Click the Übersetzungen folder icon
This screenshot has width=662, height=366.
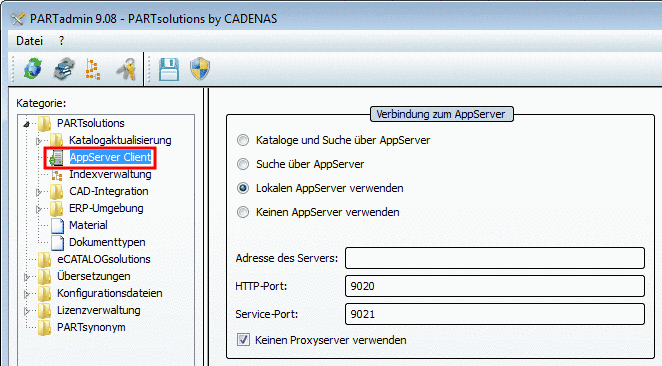pos(44,277)
